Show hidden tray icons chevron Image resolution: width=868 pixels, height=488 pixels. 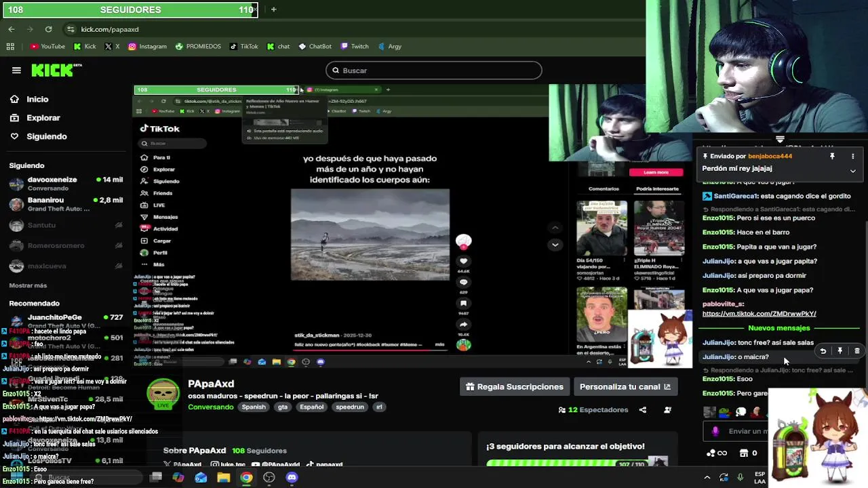[707, 477]
